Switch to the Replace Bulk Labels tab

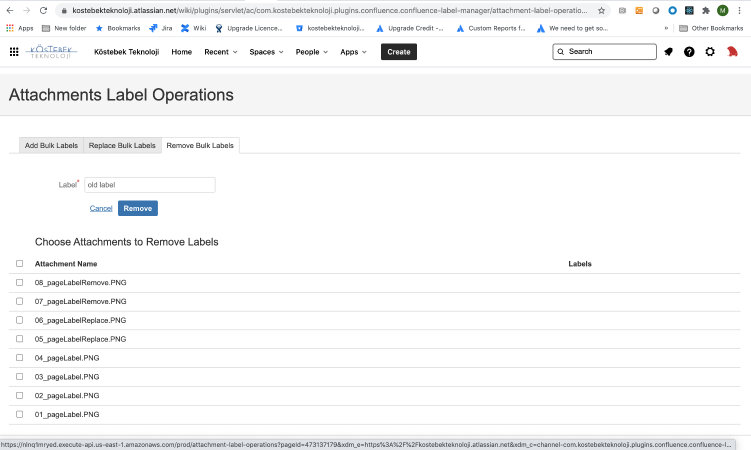pyautogui.click(x=122, y=145)
